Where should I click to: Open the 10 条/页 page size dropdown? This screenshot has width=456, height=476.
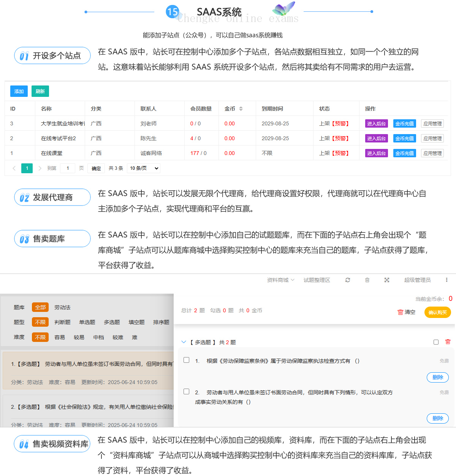[144, 168]
